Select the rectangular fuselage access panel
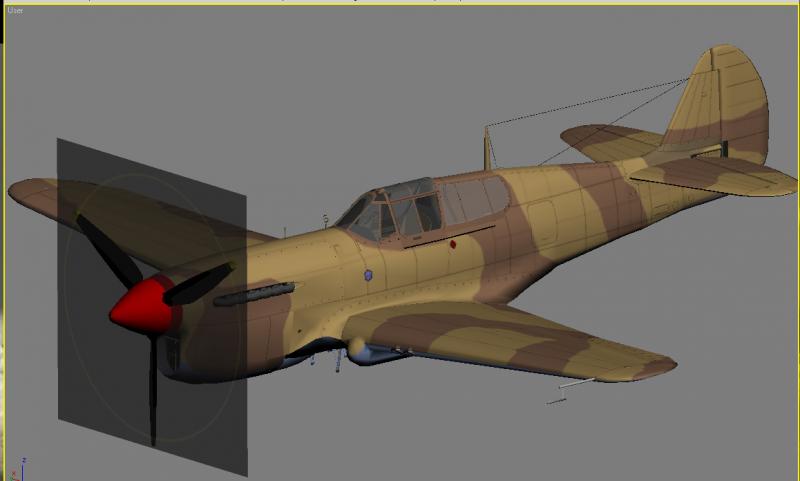Screen dimensions: 800x481 541,223
